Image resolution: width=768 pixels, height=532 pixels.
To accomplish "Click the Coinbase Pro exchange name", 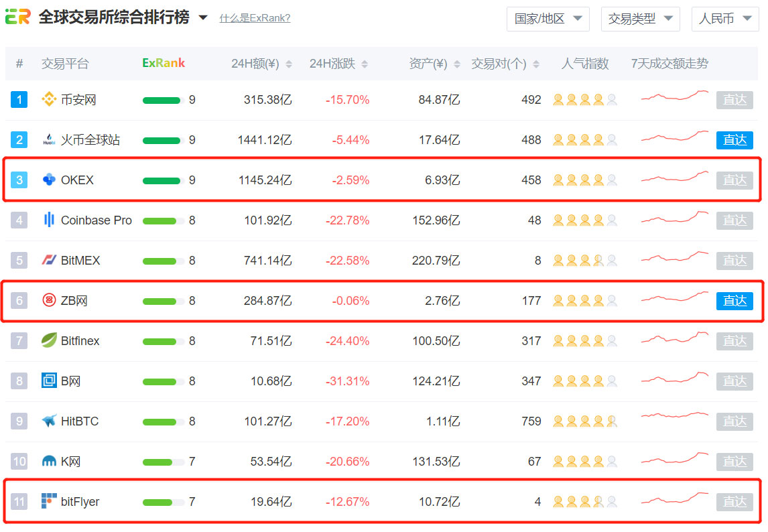I will pos(96,220).
